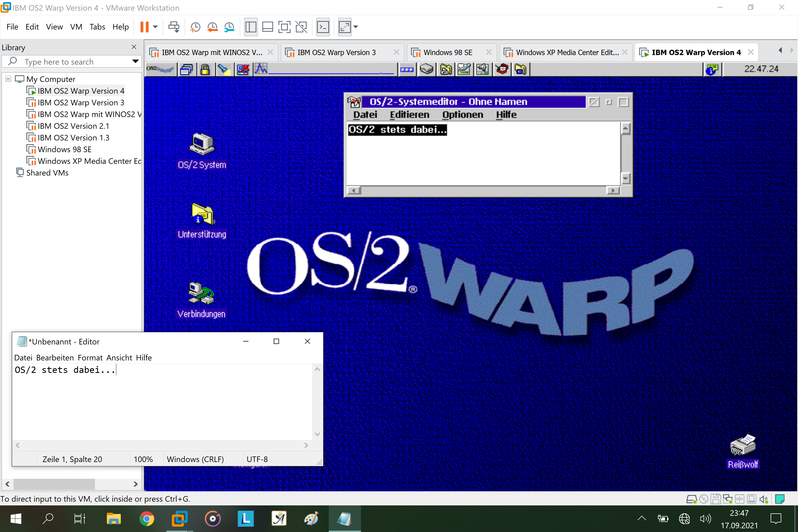Open the VMware Edit menu
The image size is (798, 532).
(x=32, y=27)
